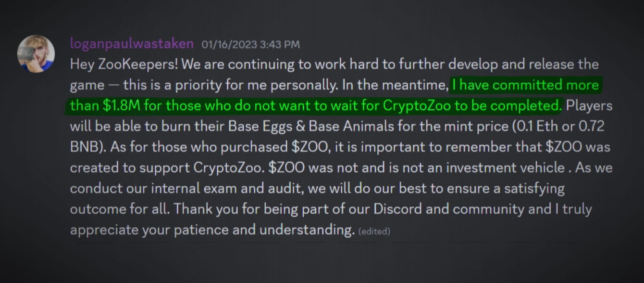Click the word "Players" after the highlight
The image size is (644, 283).
(x=589, y=106)
